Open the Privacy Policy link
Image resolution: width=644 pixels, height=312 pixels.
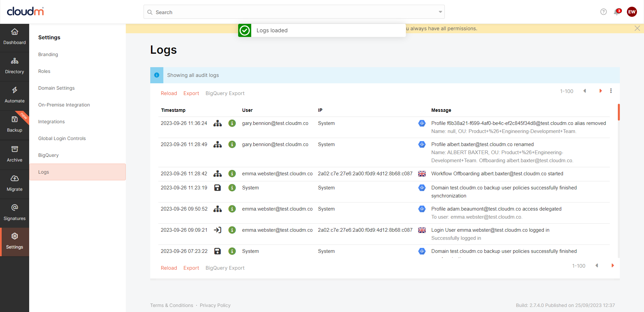click(215, 305)
